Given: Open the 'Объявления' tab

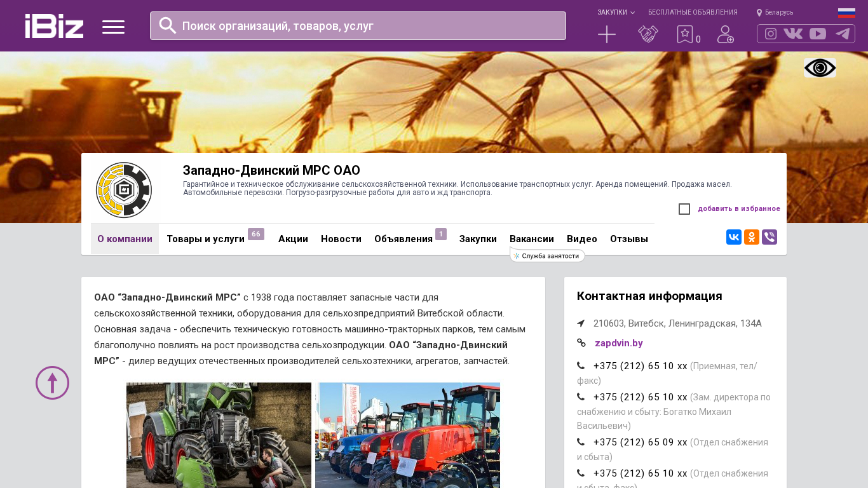Looking at the screenshot, I should coord(403,239).
